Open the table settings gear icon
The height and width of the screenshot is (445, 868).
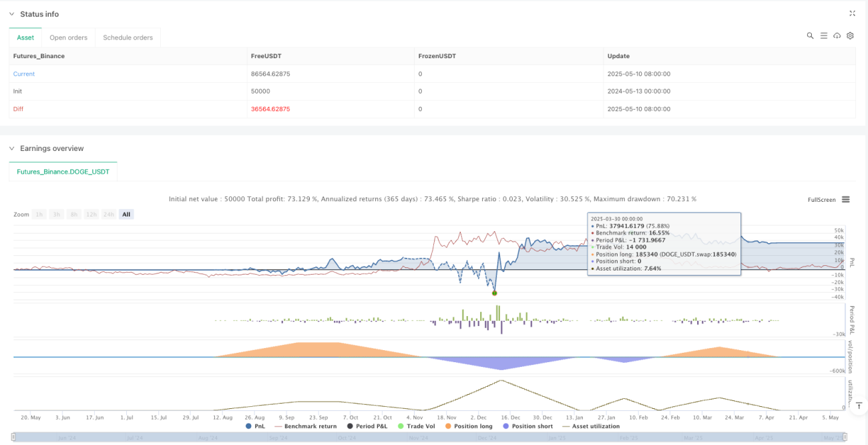coord(850,35)
